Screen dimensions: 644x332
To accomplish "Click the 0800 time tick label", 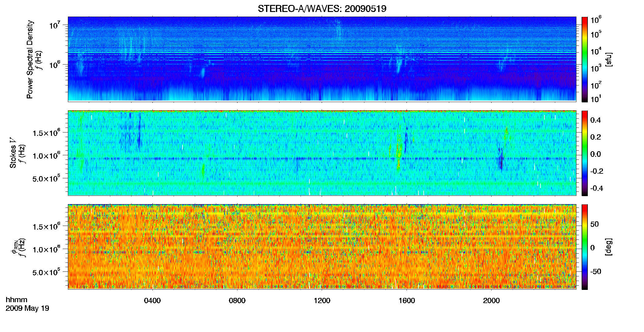I will pos(237,300).
